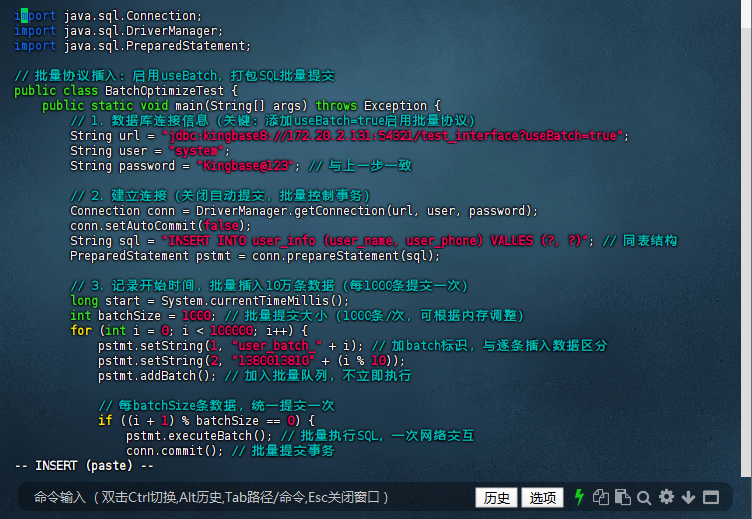
Task: Click the "Kingbase@123" password string
Action: point(245,165)
